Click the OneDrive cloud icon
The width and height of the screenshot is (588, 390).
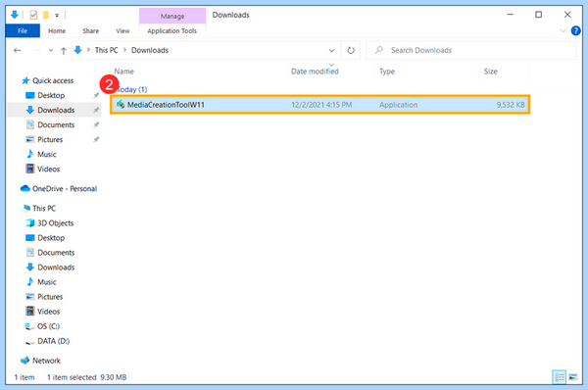coord(25,188)
